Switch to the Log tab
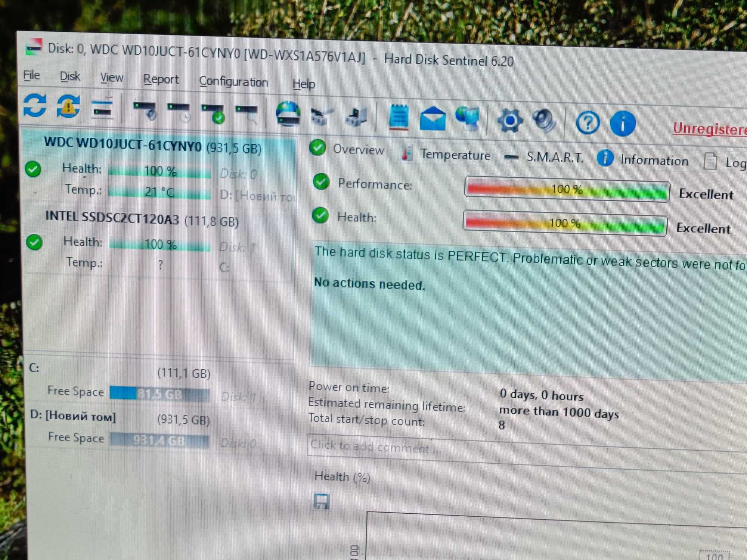This screenshot has width=747, height=560. [724, 162]
